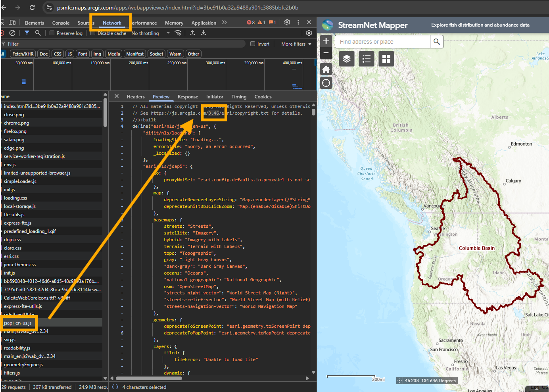
Task: Click the request list vertical scrollbar
Action: coord(105,112)
